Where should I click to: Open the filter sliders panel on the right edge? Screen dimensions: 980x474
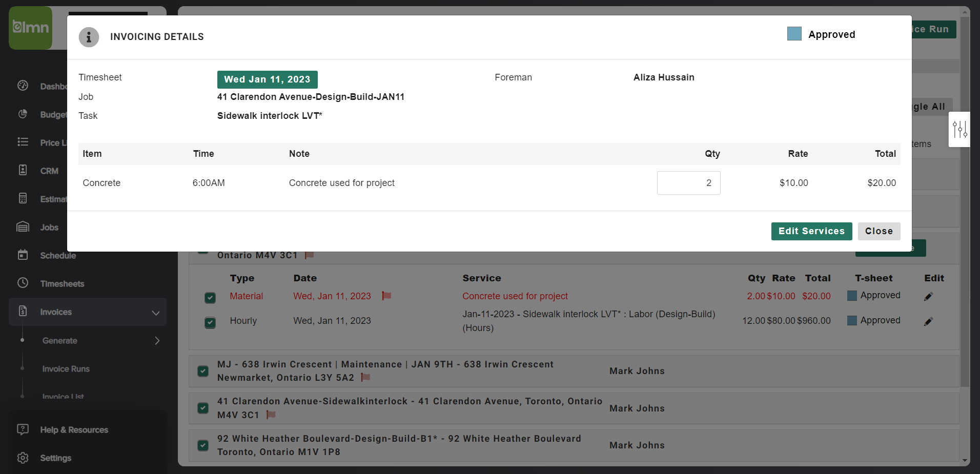[x=959, y=129]
